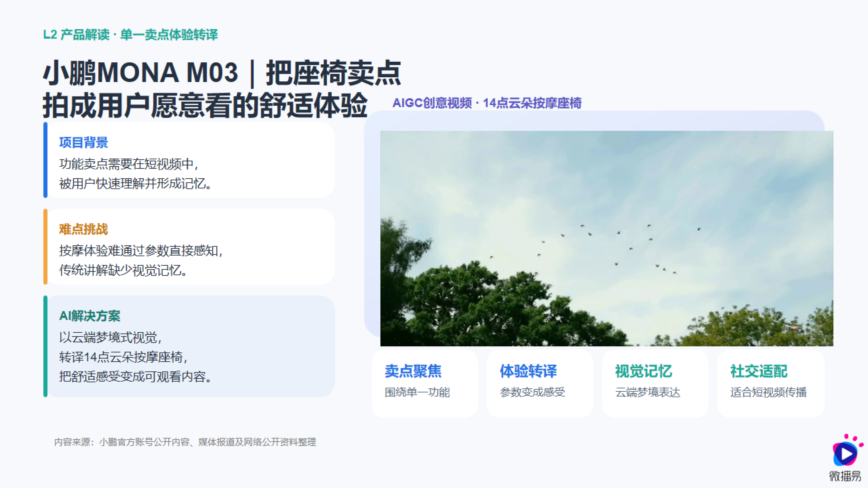Image resolution: width=868 pixels, height=488 pixels.
Task: Click the "项目背景" card heading
Action: coord(84,143)
